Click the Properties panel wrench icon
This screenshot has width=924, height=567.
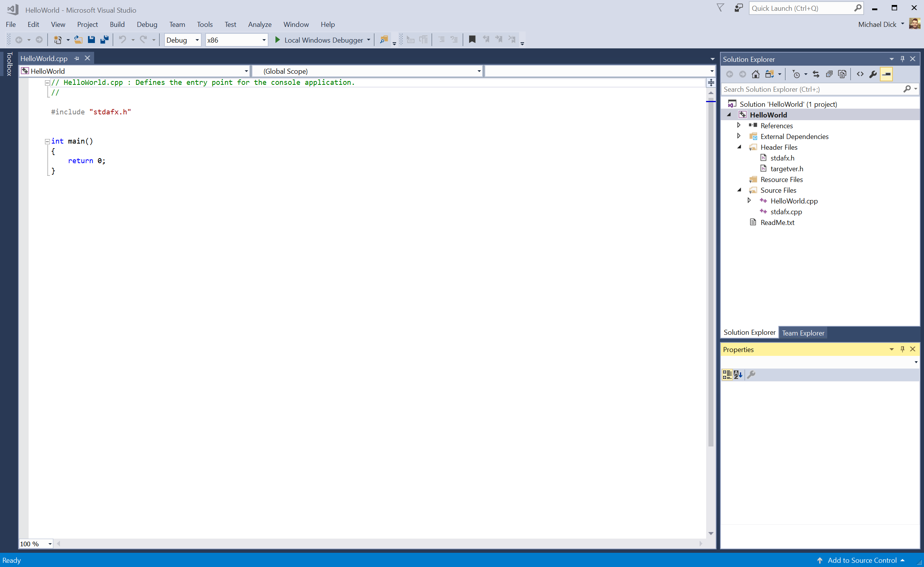click(x=751, y=374)
